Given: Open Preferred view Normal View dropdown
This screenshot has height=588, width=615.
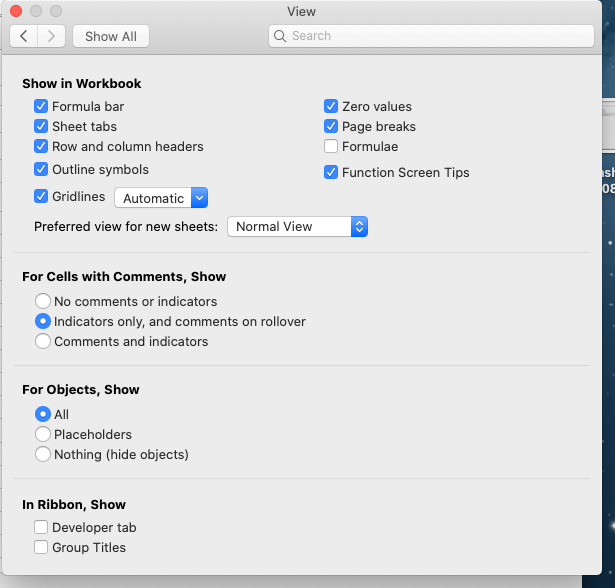Looking at the screenshot, I should click(x=298, y=226).
